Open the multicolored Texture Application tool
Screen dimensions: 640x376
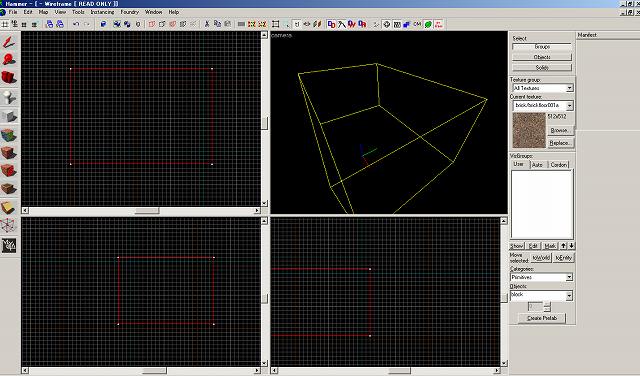click(9, 135)
